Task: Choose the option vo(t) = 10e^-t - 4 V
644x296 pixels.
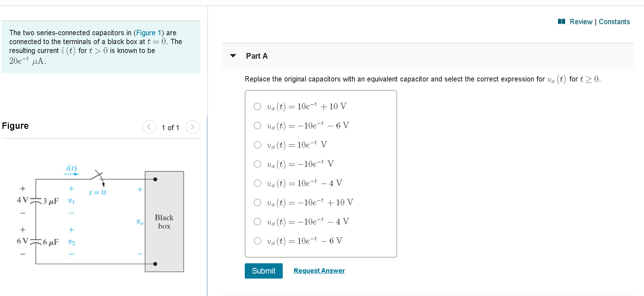Action: tap(257, 183)
